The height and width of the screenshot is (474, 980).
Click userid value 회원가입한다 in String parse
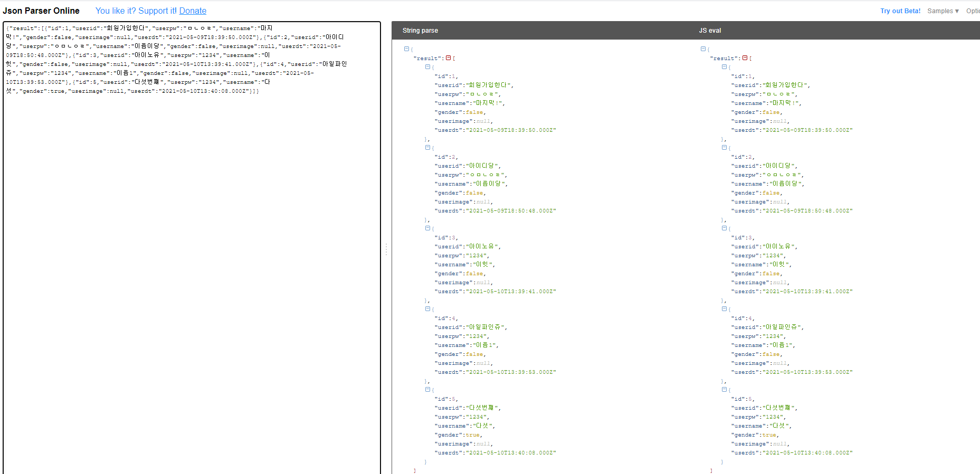488,85
